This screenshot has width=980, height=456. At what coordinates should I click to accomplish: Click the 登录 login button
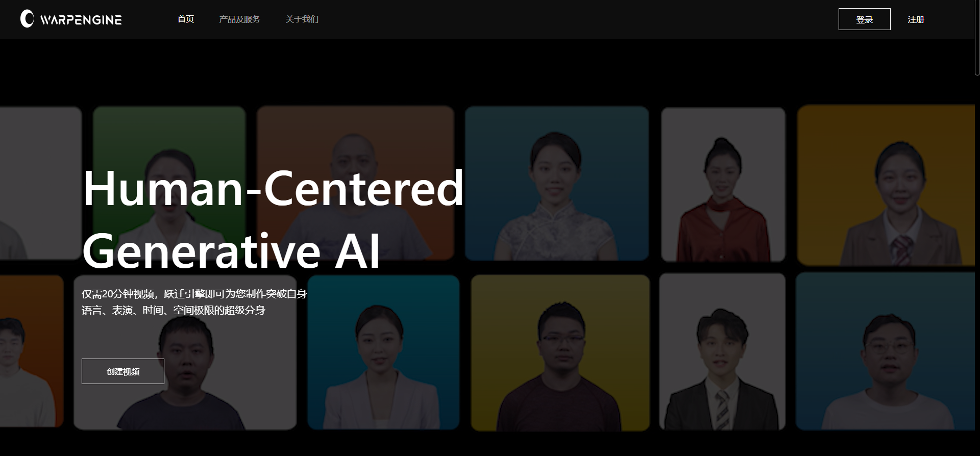(864, 19)
